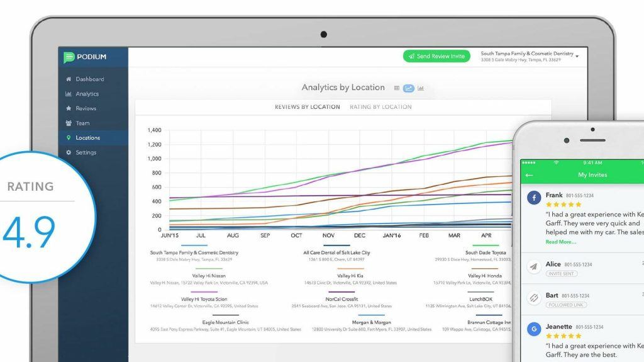Click South Dade Toyota legend entry
The width and height of the screenshot is (644, 362).
pos(486,252)
